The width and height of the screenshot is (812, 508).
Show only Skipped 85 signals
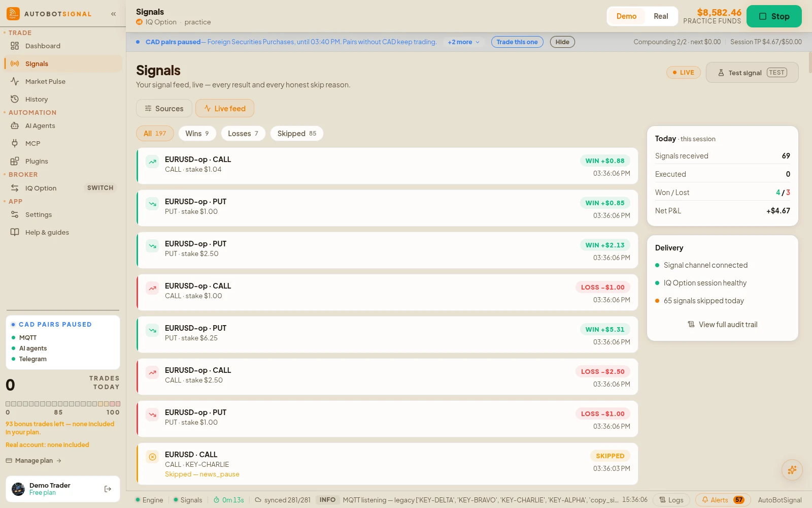coord(297,134)
